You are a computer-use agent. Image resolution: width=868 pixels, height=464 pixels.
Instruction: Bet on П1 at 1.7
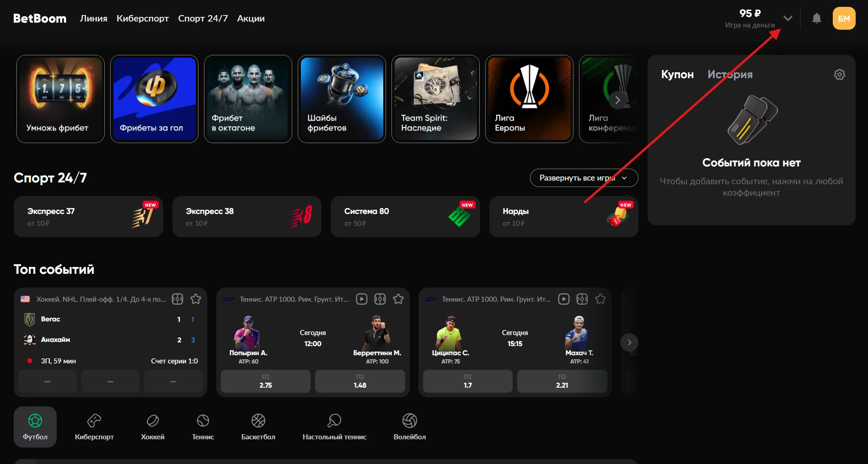[468, 381]
